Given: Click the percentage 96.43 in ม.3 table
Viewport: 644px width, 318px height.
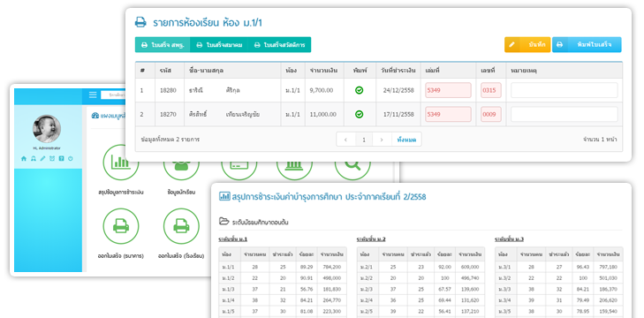Looking at the screenshot, I should (x=583, y=267).
